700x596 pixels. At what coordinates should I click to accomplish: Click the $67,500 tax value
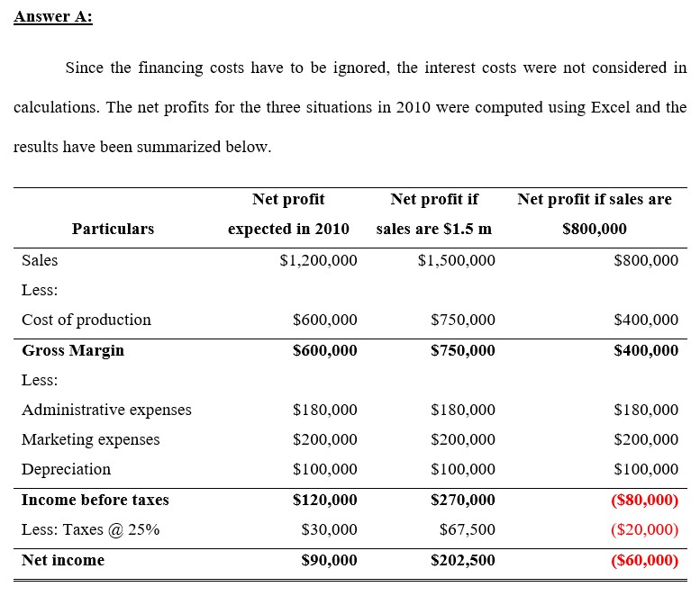pos(468,529)
